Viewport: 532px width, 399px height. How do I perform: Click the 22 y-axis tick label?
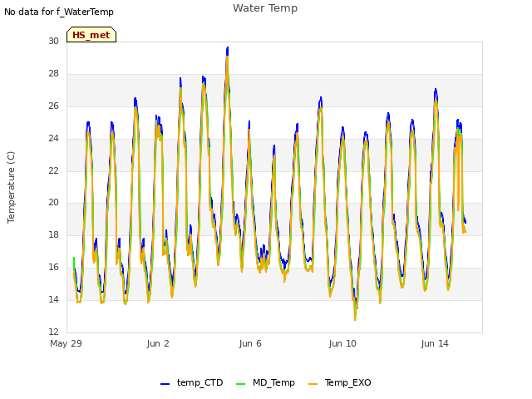(x=53, y=170)
